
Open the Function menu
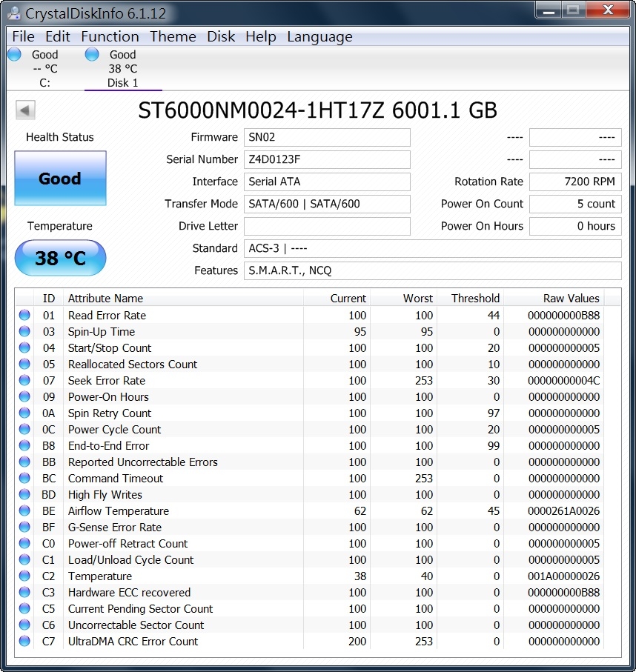110,36
